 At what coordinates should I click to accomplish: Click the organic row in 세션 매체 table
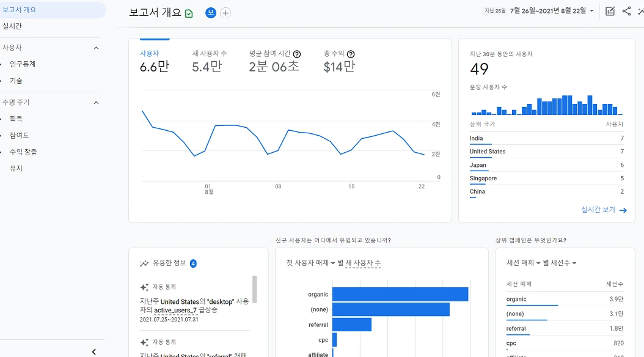[565, 300]
